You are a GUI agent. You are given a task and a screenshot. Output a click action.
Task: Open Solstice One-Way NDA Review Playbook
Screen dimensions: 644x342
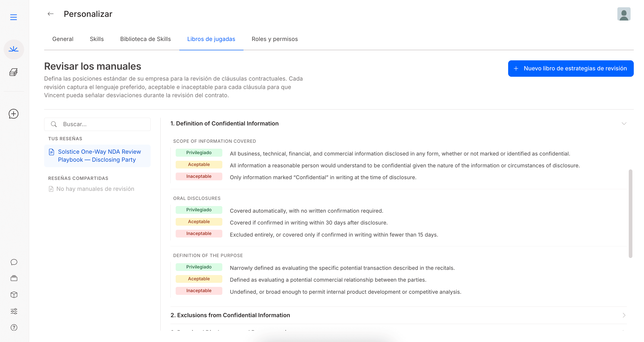coord(97,156)
